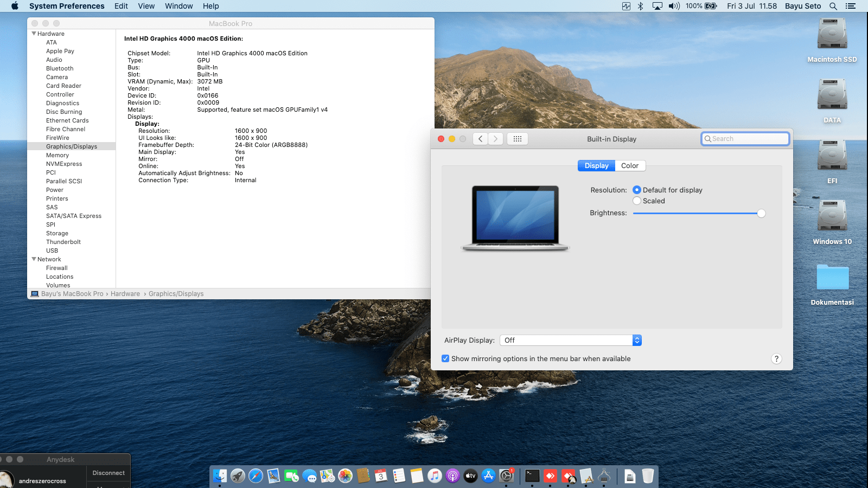The image size is (868, 488).
Task: Select Power in the sidebar
Action: tap(55, 190)
